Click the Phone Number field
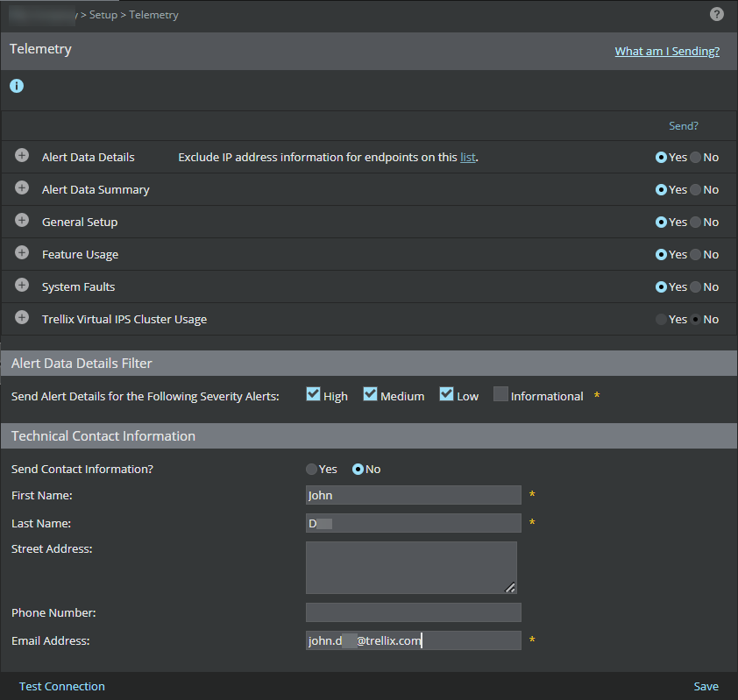 coord(413,612)
